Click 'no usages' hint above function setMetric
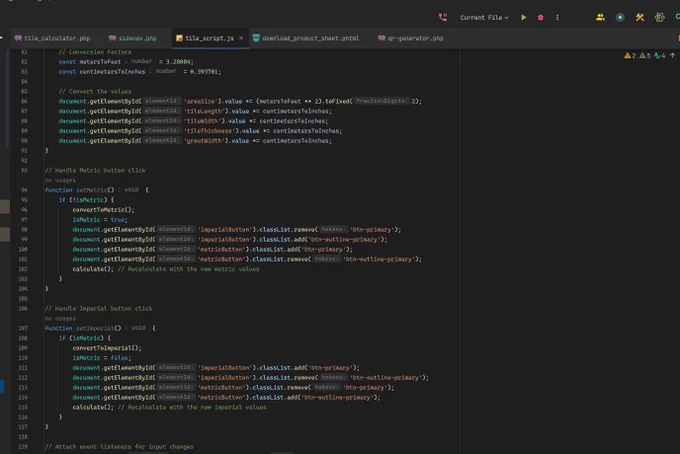 (60, 180)
